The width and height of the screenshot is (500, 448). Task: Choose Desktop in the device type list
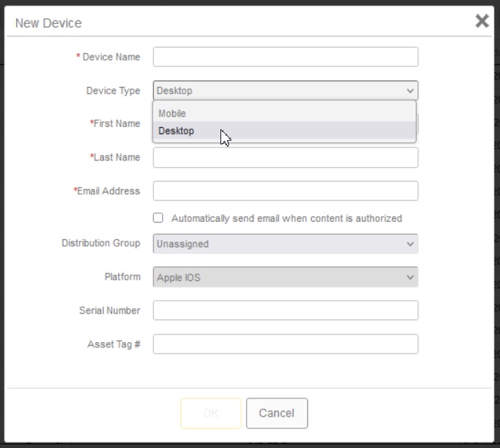[177, 131]
